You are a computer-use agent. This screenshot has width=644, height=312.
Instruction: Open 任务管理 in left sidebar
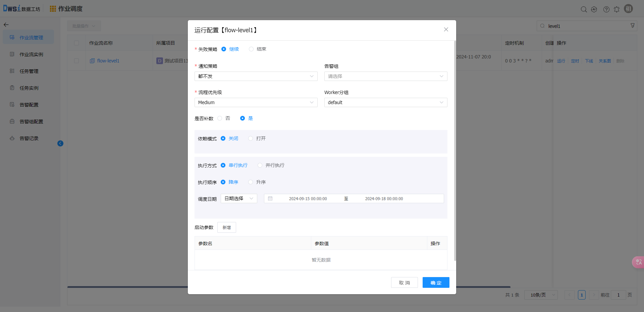29,71
